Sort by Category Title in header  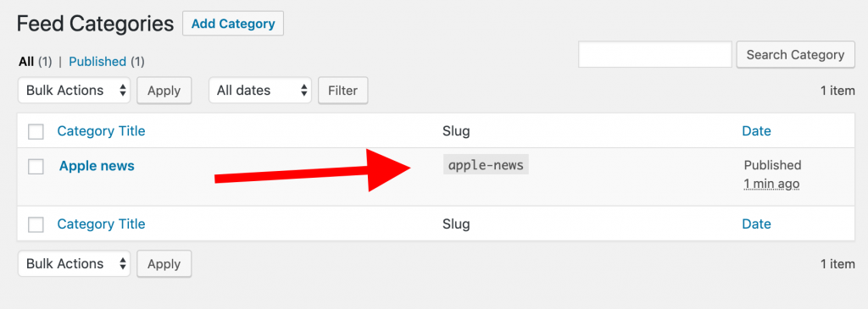pyautogui.click(x=102, y=131)
